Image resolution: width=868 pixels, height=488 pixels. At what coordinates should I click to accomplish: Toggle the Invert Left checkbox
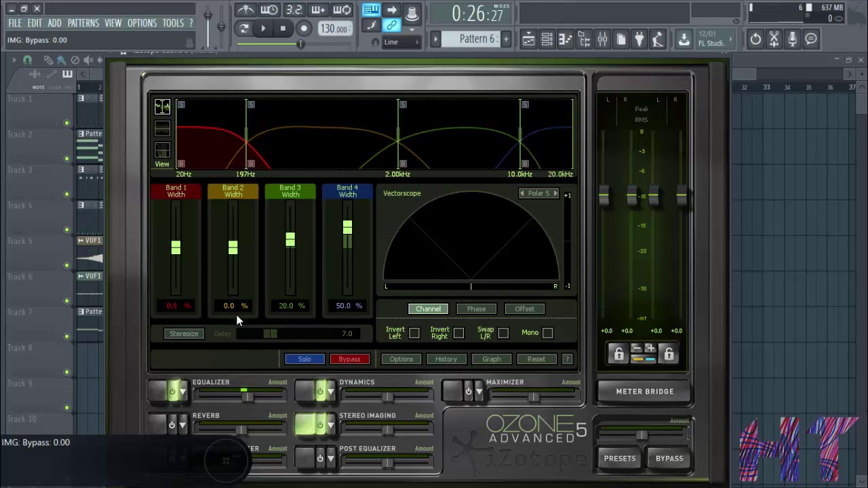[x=414, y=333]
